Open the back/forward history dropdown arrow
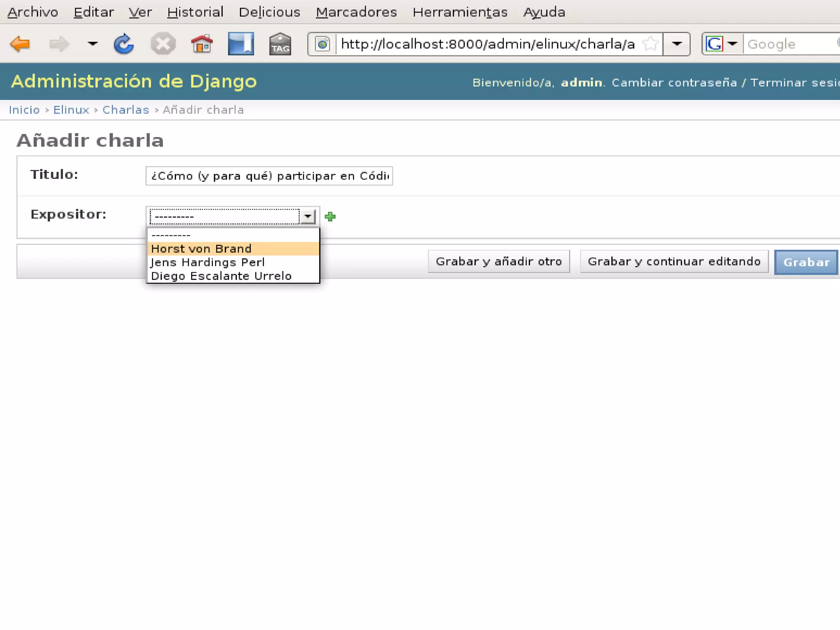 point(93,43)
